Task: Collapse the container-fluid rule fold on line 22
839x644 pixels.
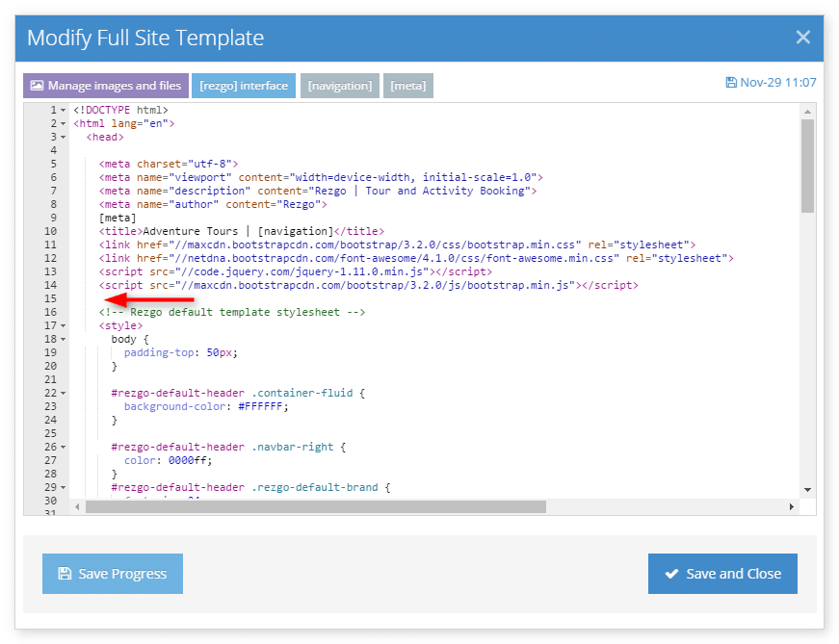Action: (64, 393)
